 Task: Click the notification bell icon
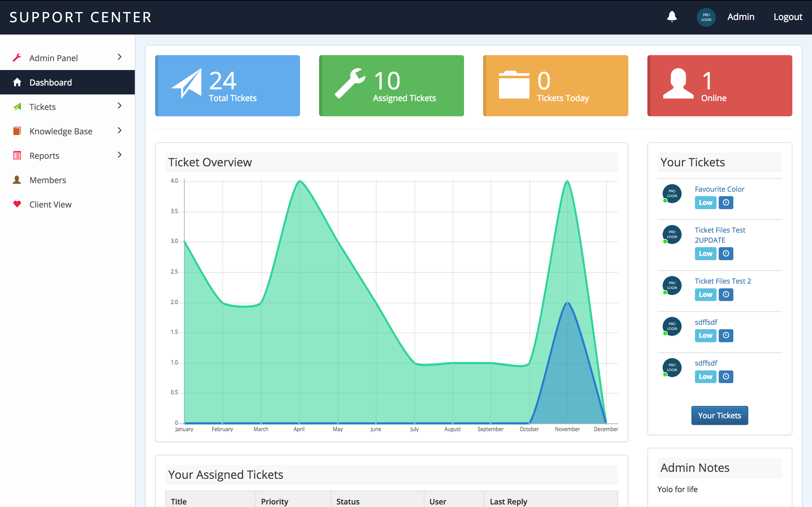671,16
